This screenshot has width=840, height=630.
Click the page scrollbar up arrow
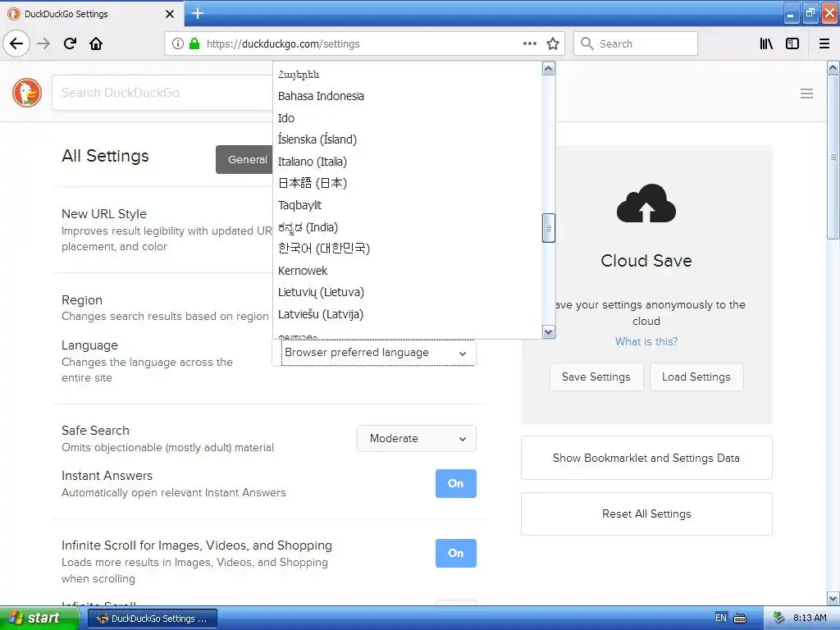click(x=833, y=67)
